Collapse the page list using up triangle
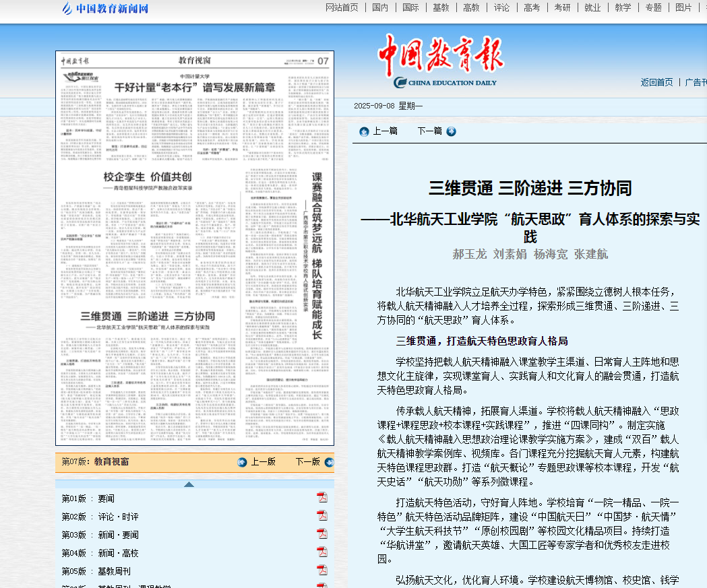Image resolution: width=707 pixels, height=588 pixels. [189, 484]
